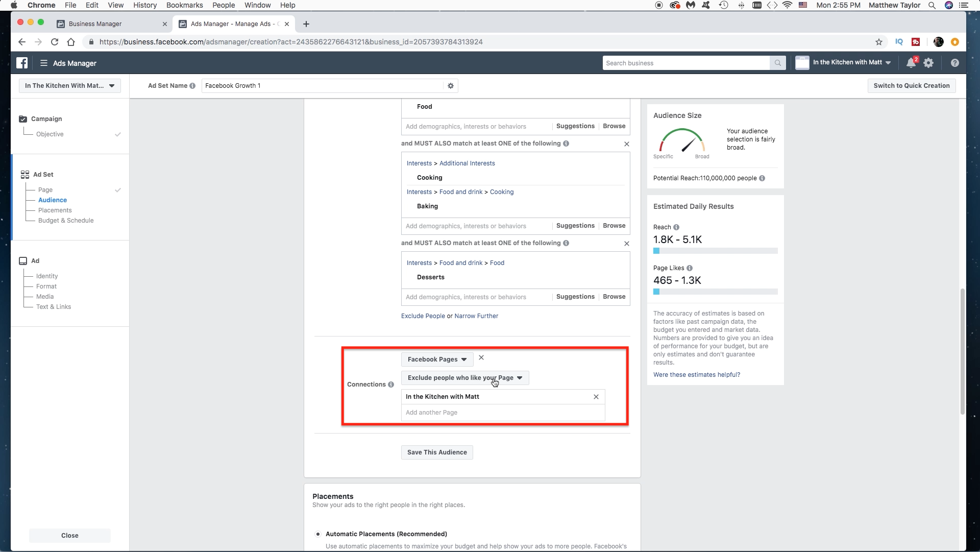Screen dimensions: 980x552
Task: Click the IQ extension icon
Action: [899, 42]
